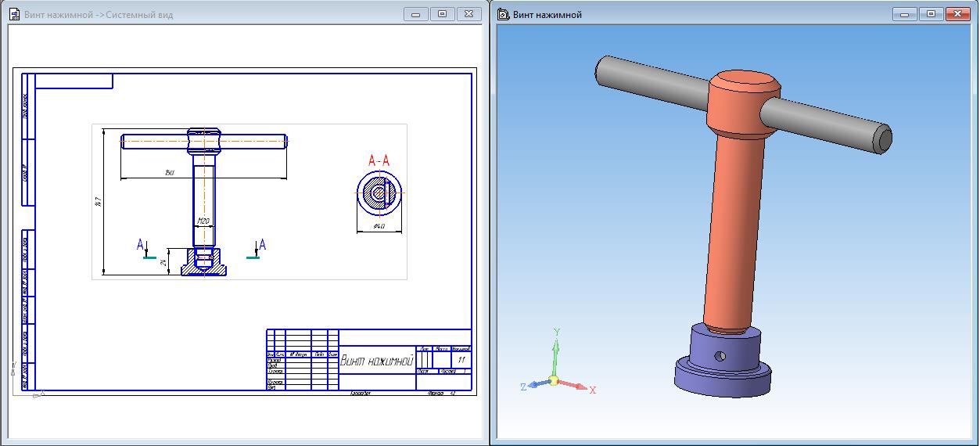Click the '11' cell in the title block
Image resolution: width=980 pixels, height=446 pixels.
pos(461,359)
